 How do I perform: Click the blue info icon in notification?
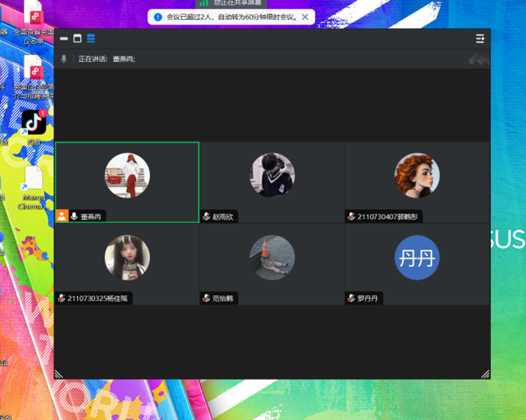pyautogui.click(x=157, y=17)
